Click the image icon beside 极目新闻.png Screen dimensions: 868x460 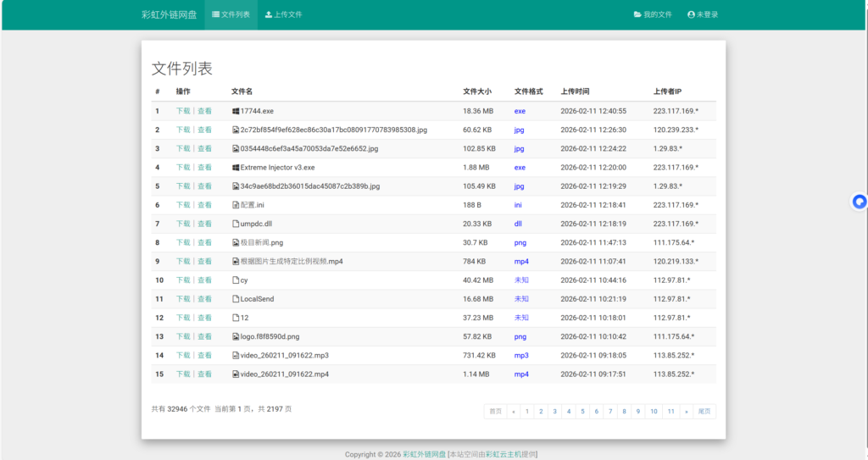[x=236, y=243]
